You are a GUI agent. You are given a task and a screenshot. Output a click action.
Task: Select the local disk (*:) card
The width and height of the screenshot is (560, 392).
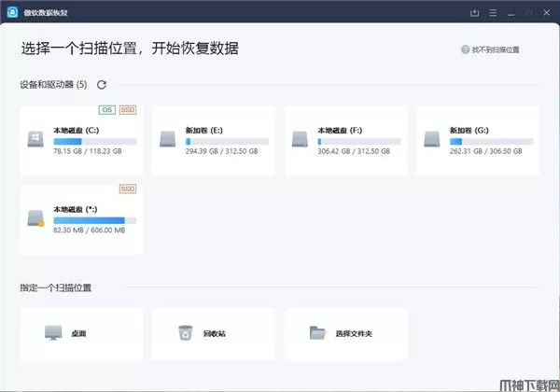pos(82,219)
